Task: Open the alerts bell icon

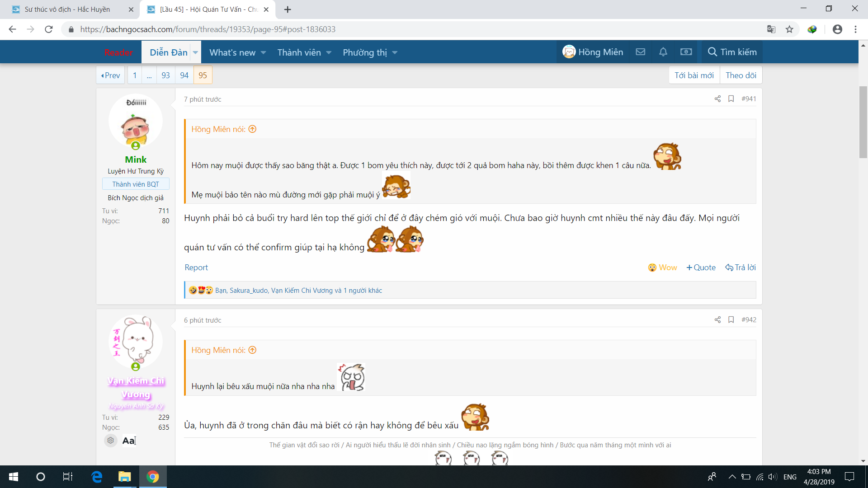Action: pyautogui.click(x=663, y=52)
